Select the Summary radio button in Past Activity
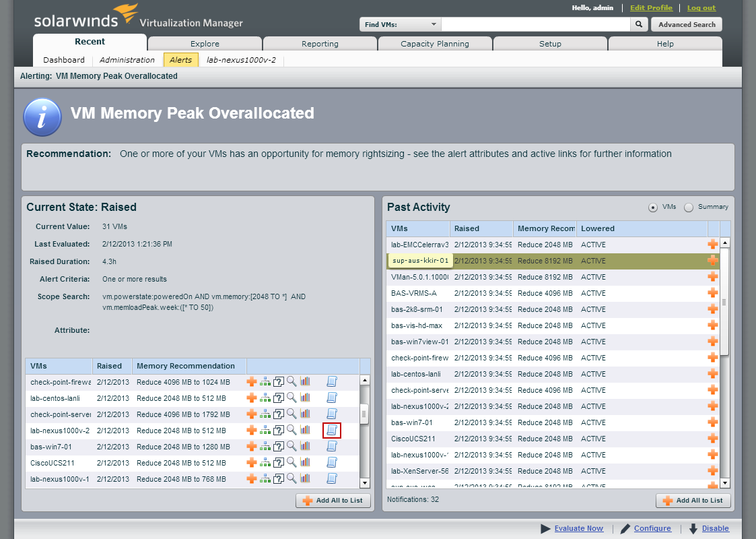 (689, 208)
